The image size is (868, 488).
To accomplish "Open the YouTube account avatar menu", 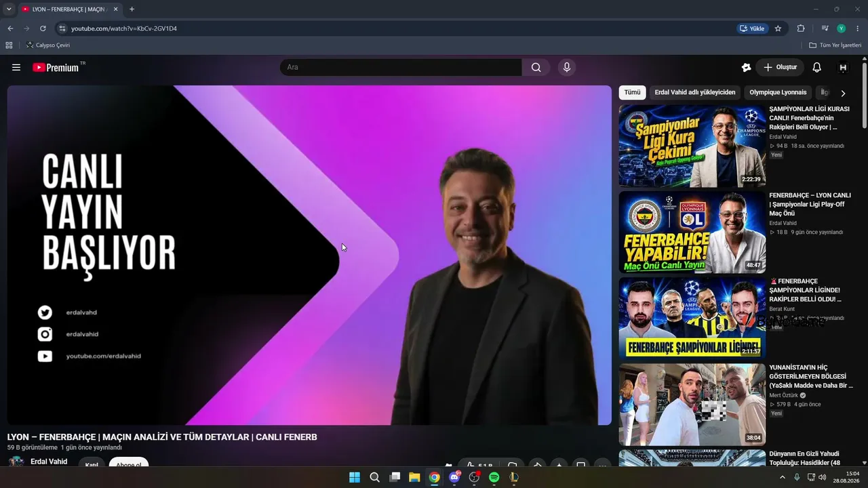I will click(843, 67).
